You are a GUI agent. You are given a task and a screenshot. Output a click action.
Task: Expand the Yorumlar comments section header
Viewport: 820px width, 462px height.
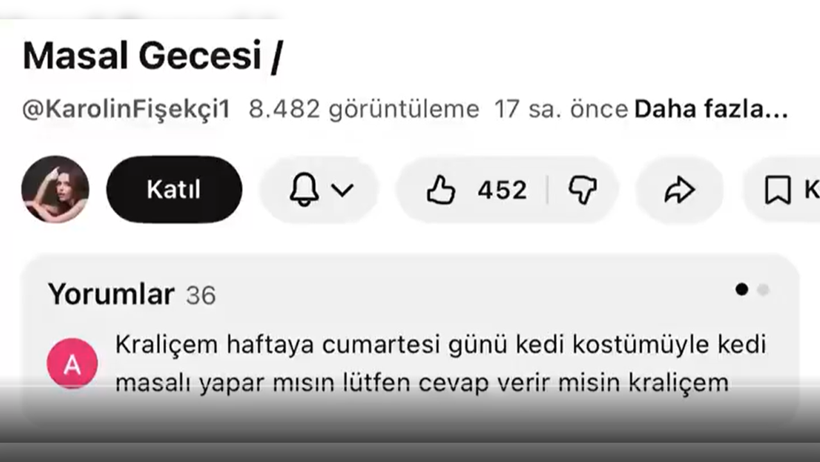pos(111,294)
